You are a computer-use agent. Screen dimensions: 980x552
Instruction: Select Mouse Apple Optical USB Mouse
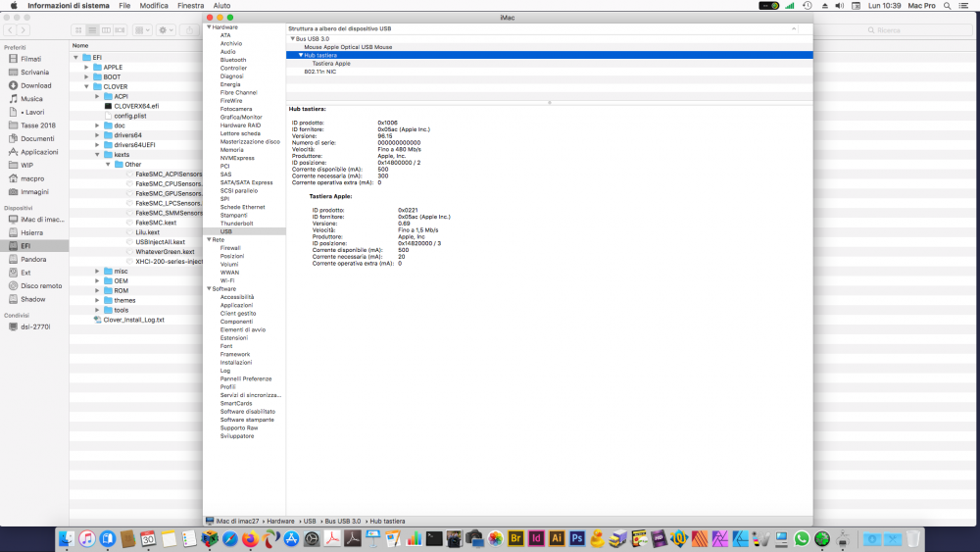(x=348, y=47)
